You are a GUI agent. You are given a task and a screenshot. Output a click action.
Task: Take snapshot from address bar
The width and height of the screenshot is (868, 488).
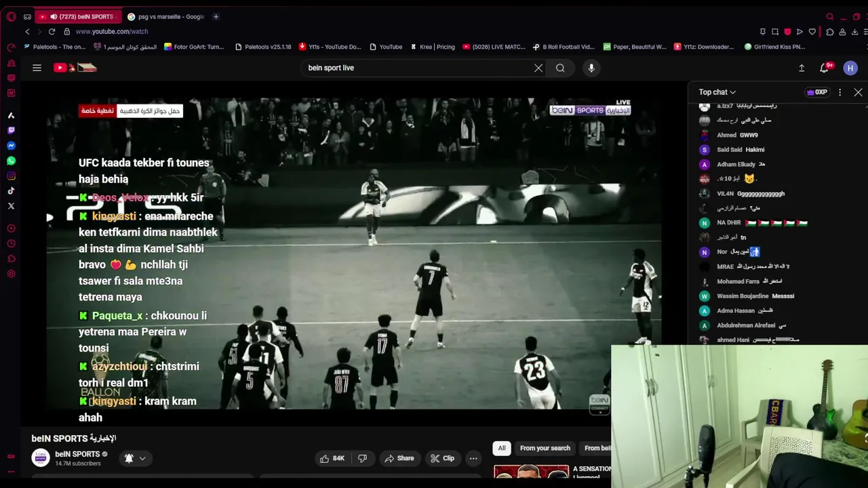coord(775,31)
